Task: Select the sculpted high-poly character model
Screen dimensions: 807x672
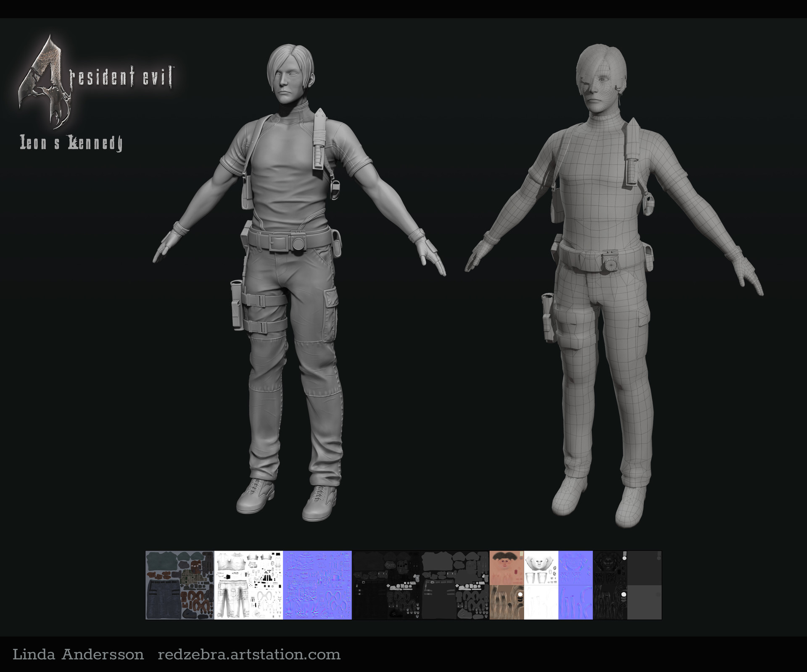Action: (x=298, y=283)
